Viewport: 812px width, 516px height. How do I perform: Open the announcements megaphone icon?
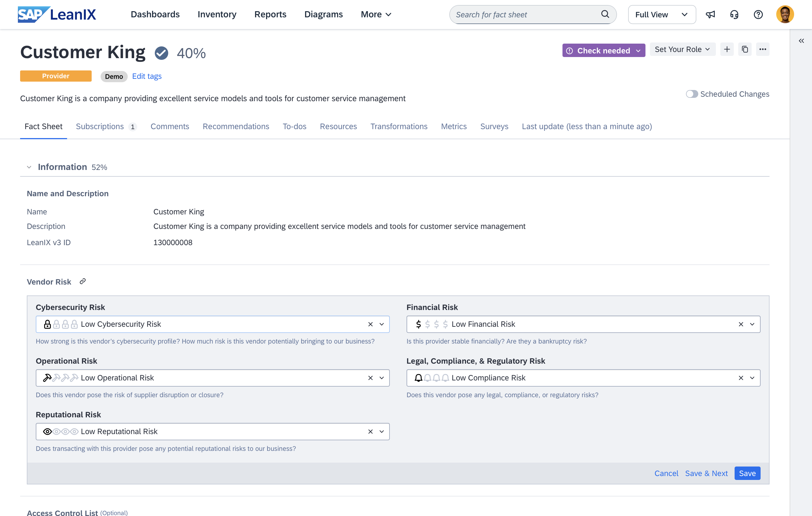pos(710,15)
